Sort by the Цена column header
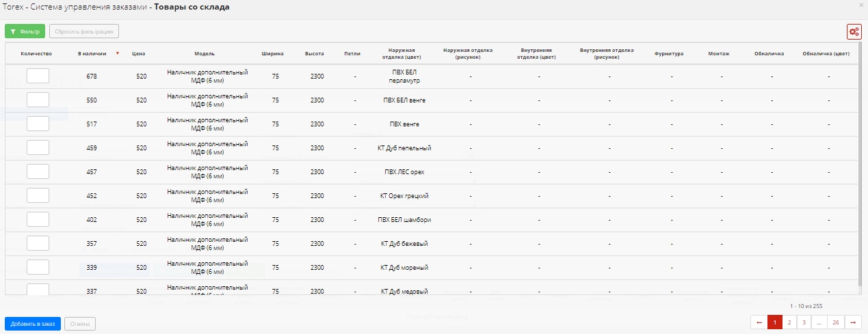868x334 pixels. point(138,53)
